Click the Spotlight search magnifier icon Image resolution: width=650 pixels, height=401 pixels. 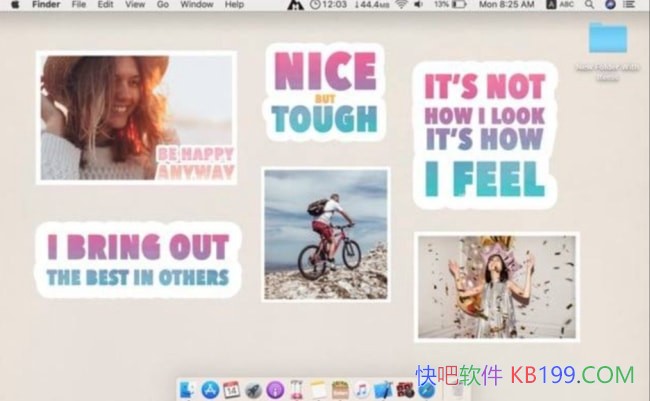(589, 5)
